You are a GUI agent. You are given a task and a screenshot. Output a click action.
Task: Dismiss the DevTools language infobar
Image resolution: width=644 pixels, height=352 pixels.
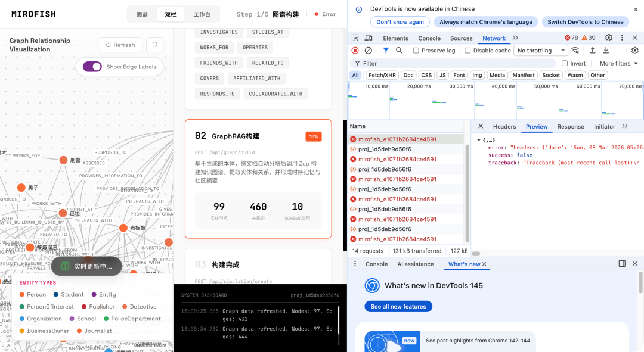636,9
